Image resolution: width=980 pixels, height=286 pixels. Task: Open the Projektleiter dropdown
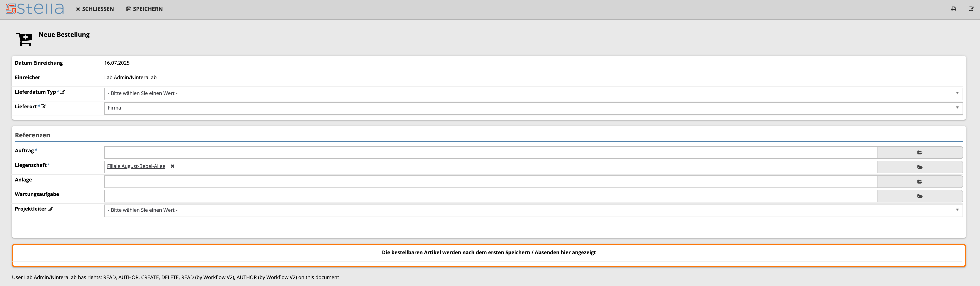click(x=533, y=210)
